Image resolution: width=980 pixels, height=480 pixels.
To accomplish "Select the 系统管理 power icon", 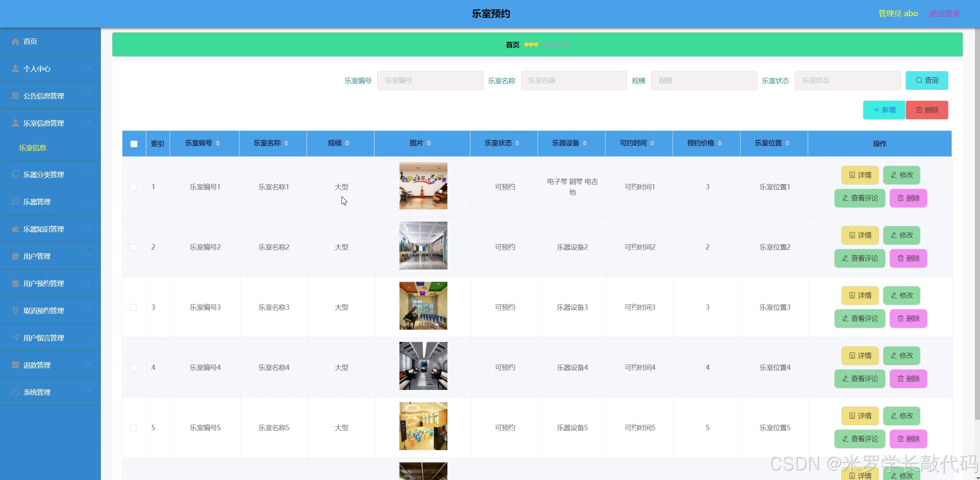I will pyautogui.click(x=15, y=392).
